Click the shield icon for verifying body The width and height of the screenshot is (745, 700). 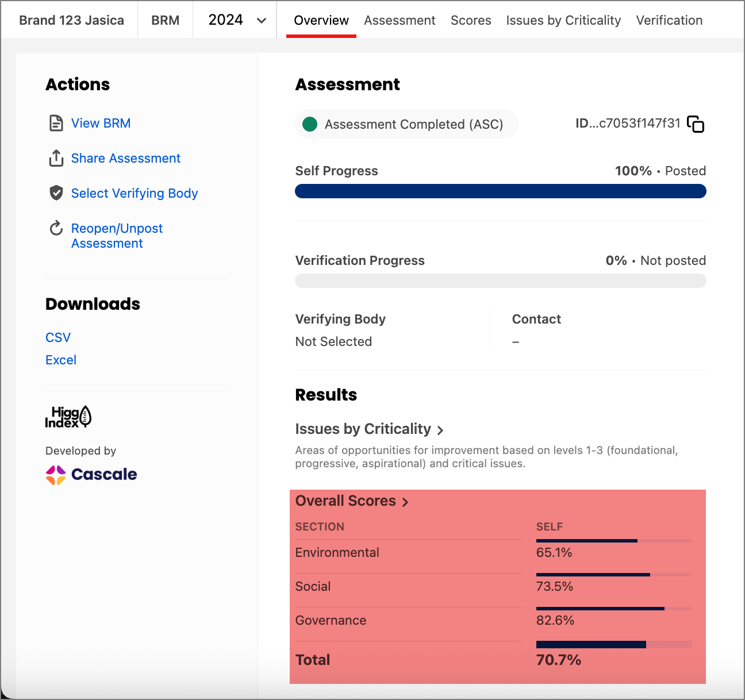tap(56, 193)
